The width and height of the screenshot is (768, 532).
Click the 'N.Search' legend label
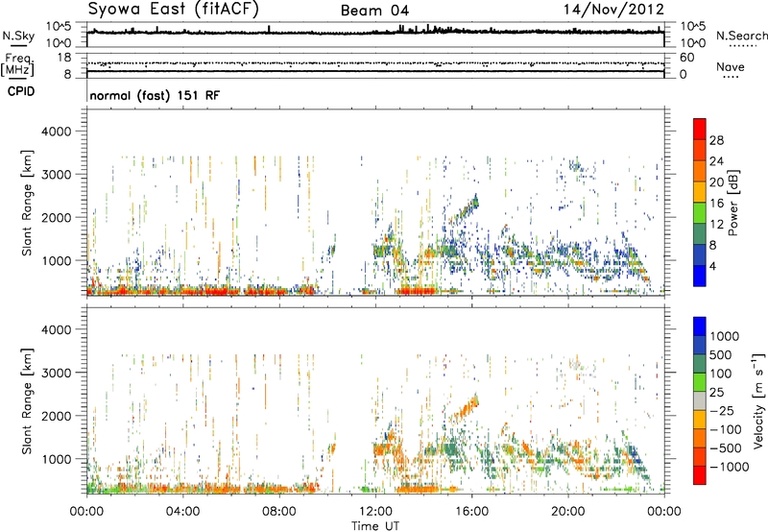pos(742,36)
